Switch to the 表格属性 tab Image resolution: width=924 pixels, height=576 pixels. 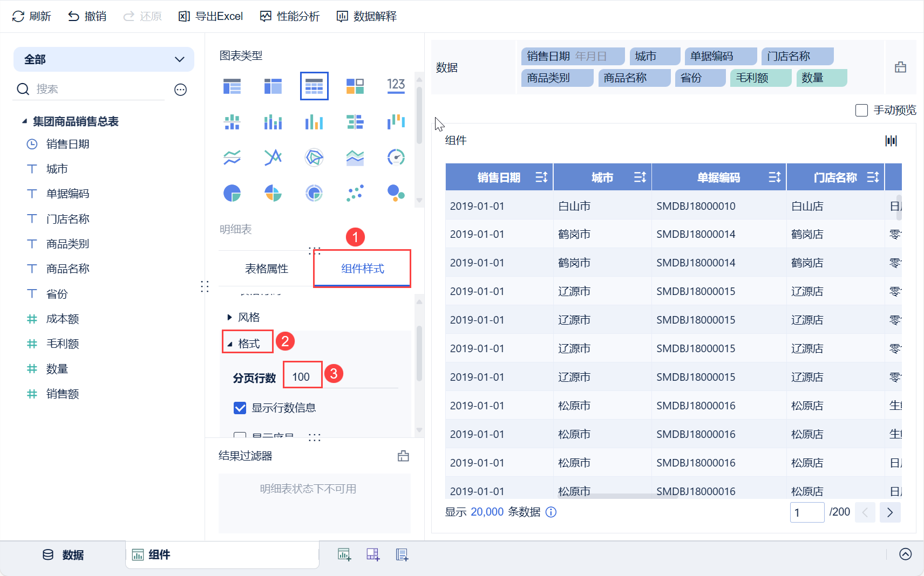(267, 269)
